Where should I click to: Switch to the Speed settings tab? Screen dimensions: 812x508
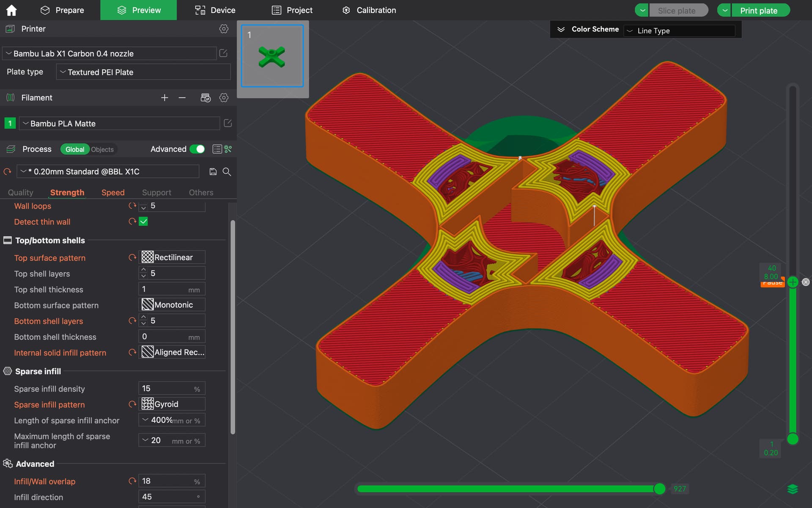click(113, 193)
